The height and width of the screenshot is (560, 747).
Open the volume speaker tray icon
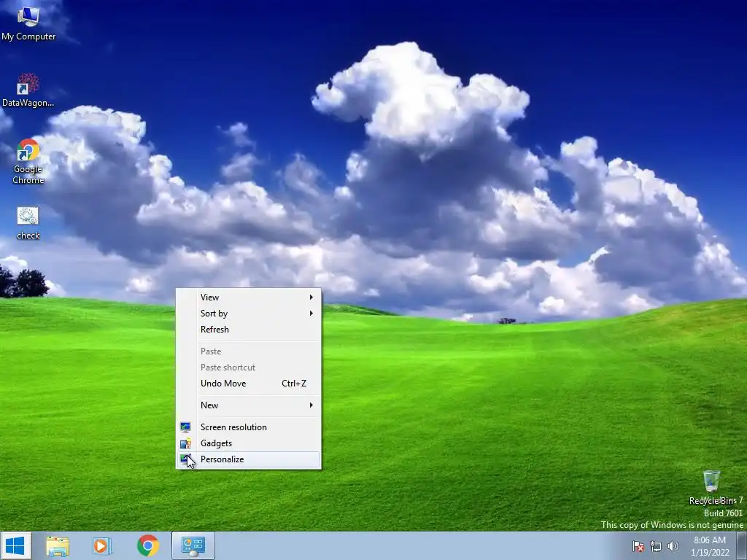click(x=673, y=546)
